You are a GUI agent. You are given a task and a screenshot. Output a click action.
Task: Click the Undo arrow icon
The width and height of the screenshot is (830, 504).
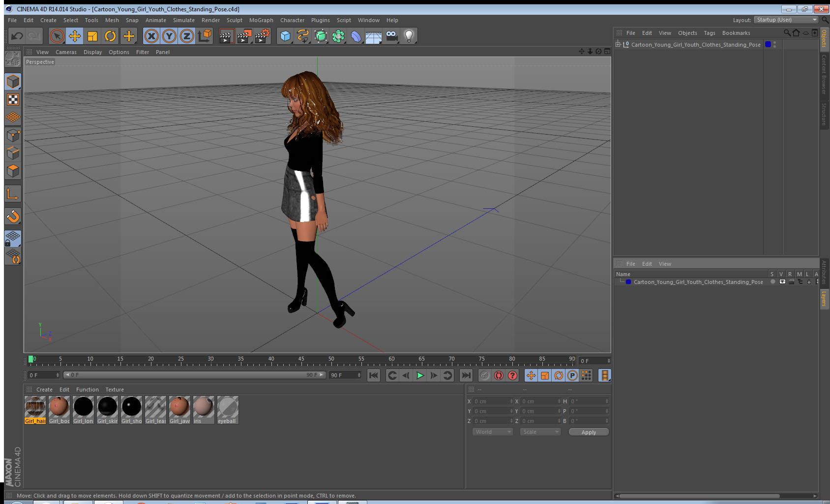click(17, 36)
